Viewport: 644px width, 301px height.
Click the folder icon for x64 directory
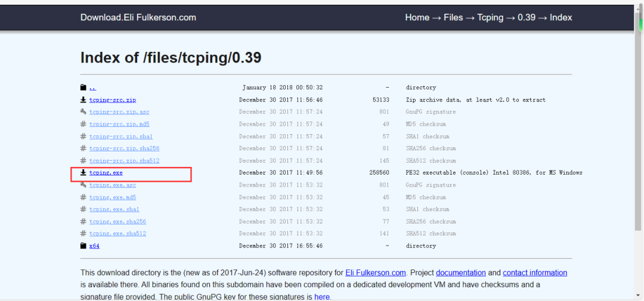[x=83, y=246]
